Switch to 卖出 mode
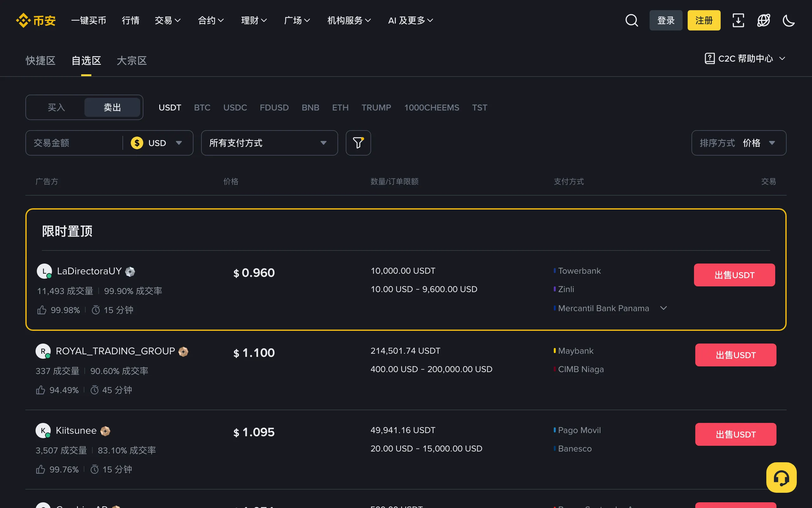This screenshot has height=508, width=812. 112,108
